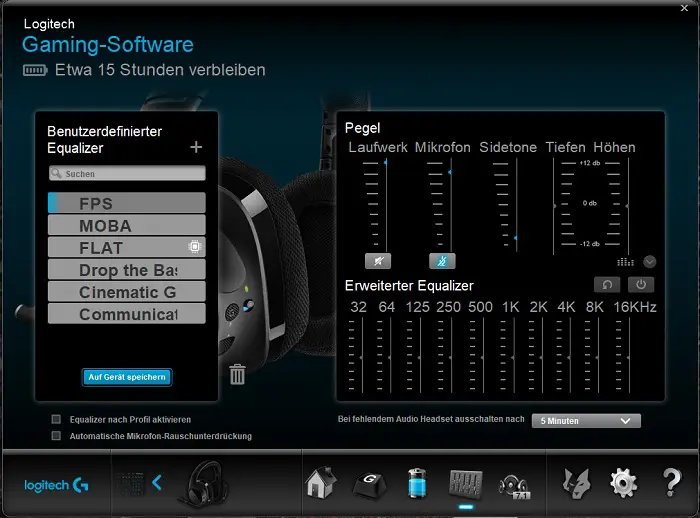Open battery status icon
The width and height of the screenshot is (700, 518).
(x=417, y=483)
